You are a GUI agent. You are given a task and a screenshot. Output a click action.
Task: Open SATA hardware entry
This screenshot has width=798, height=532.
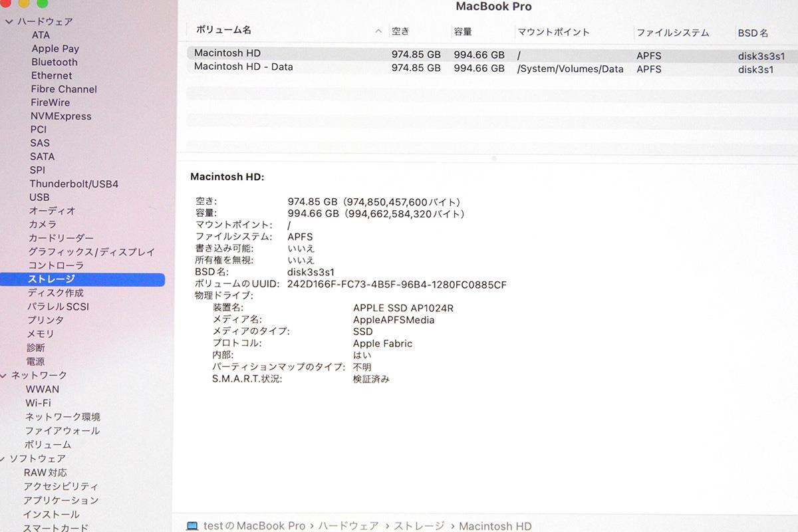click(x=43, y=157)
